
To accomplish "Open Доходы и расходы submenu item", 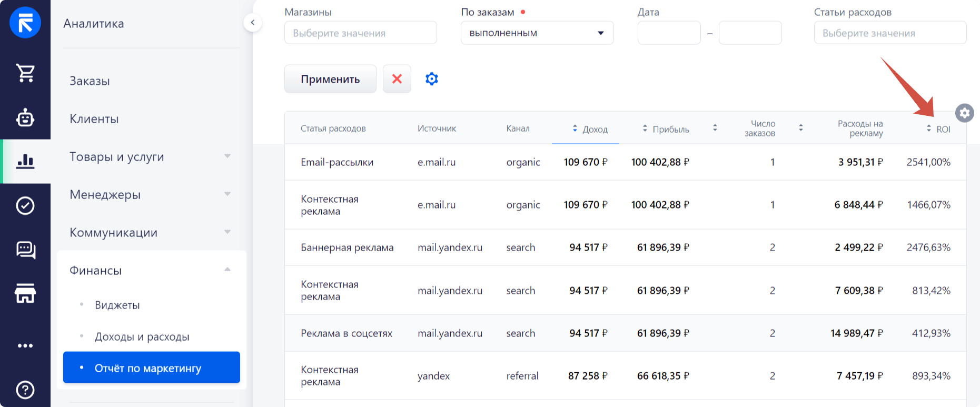I will tap(142, 337).
